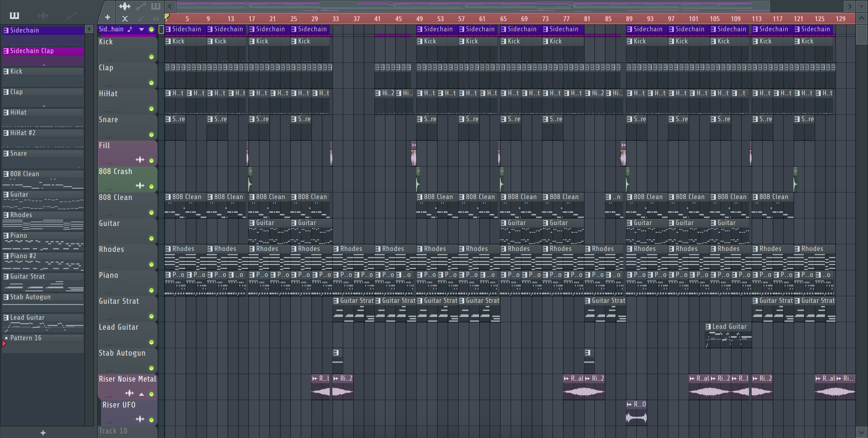Mute the Rhodes track

tap(151, 265)
